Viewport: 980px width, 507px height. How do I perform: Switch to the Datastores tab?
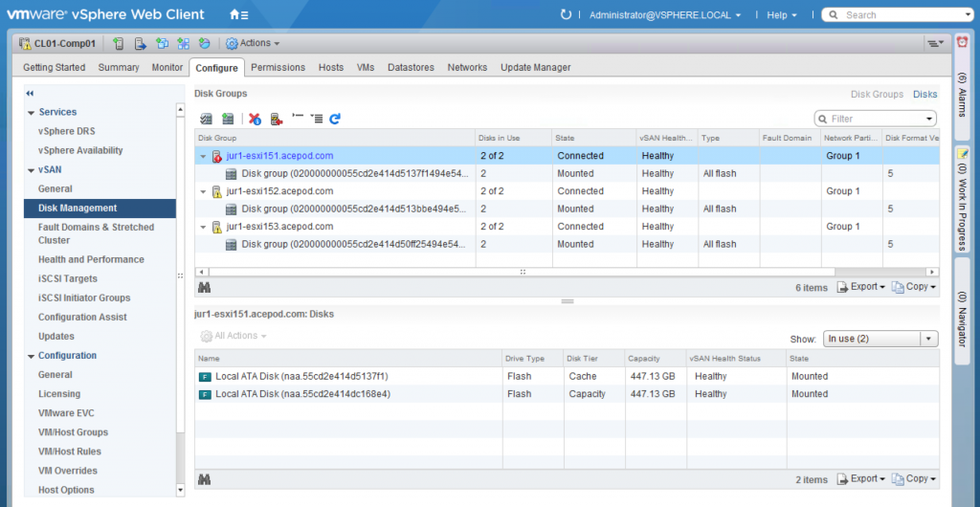click(411, 67)
